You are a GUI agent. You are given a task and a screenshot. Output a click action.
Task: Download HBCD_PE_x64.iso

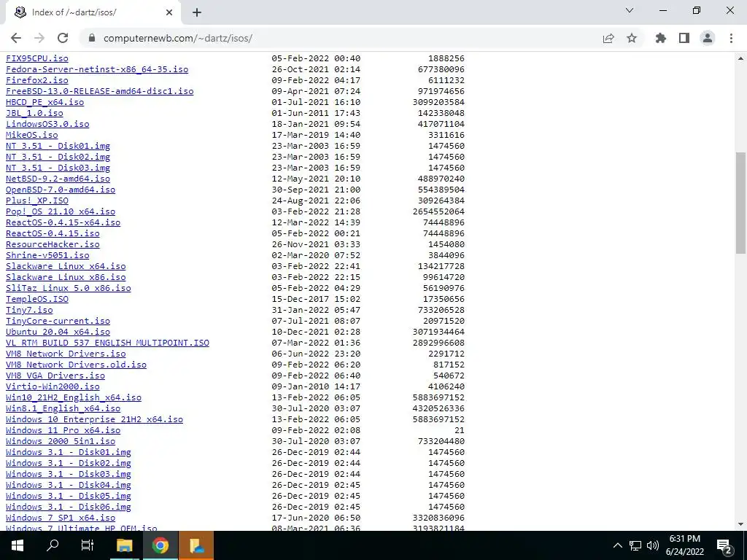(x=44, y=102)
